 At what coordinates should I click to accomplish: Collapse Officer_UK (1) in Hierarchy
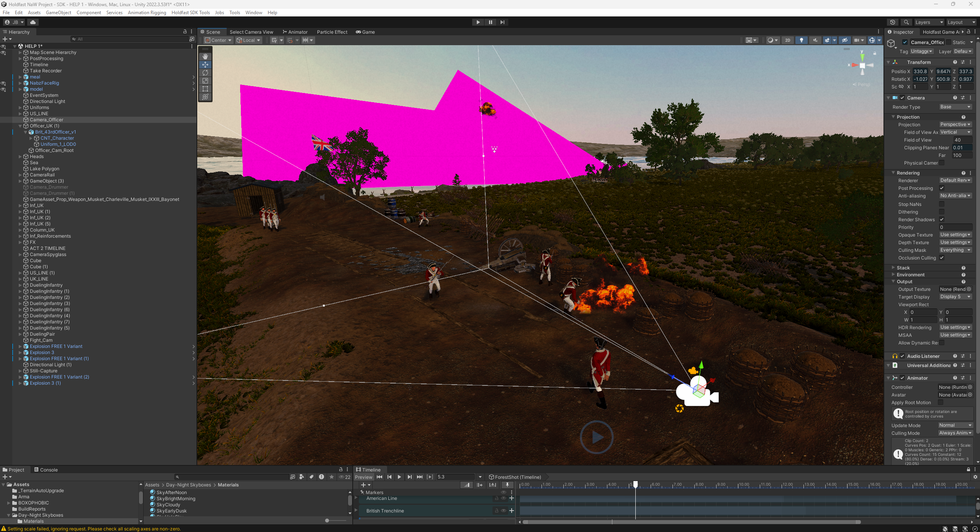(20, 126)
